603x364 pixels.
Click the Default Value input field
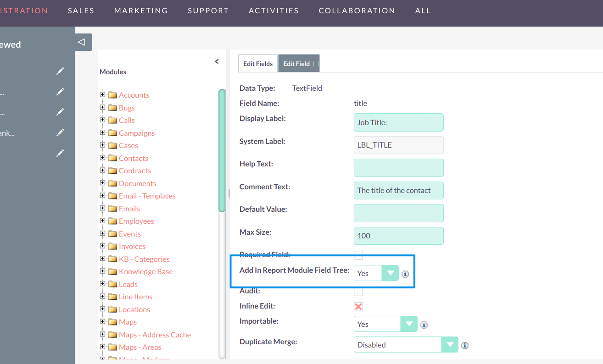pos(399,213)
